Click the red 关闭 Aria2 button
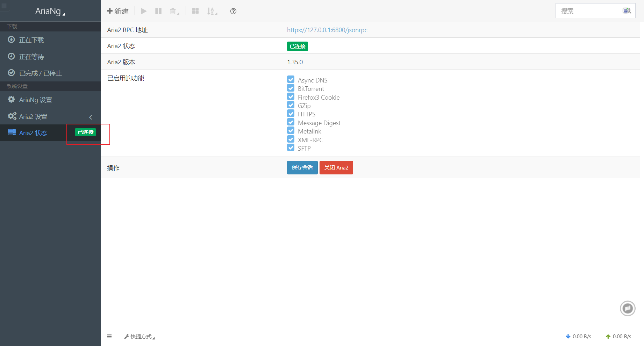Screen dimensions: 644x346 (x=336, y=167)
